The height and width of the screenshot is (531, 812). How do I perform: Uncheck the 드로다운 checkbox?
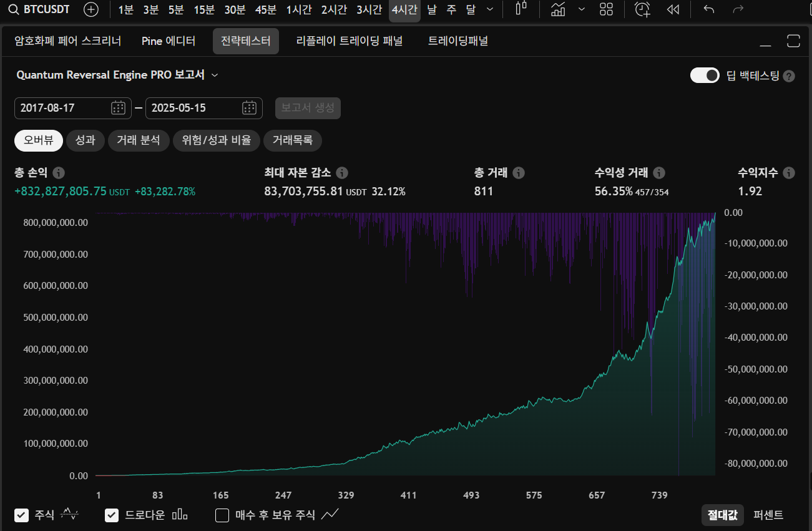point(112,515)
